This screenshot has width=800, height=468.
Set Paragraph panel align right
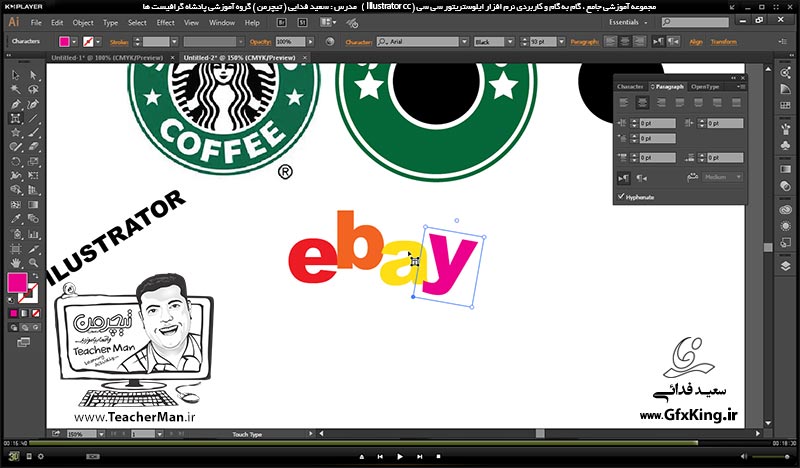[661, 103]
